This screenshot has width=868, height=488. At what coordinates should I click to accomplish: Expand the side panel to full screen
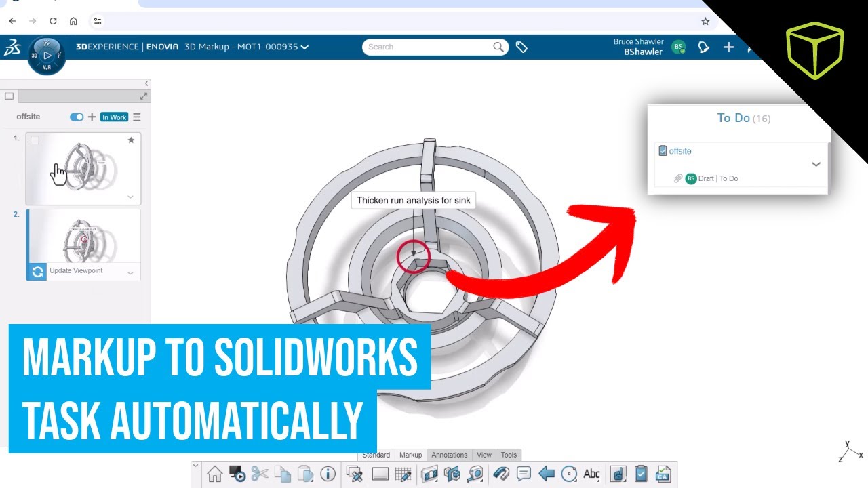144,96
